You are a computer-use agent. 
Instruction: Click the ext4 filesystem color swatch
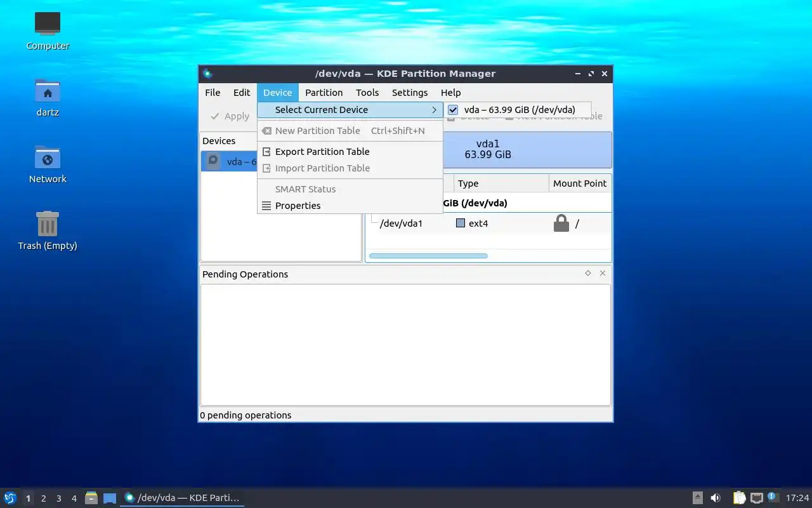pos(461,224)
